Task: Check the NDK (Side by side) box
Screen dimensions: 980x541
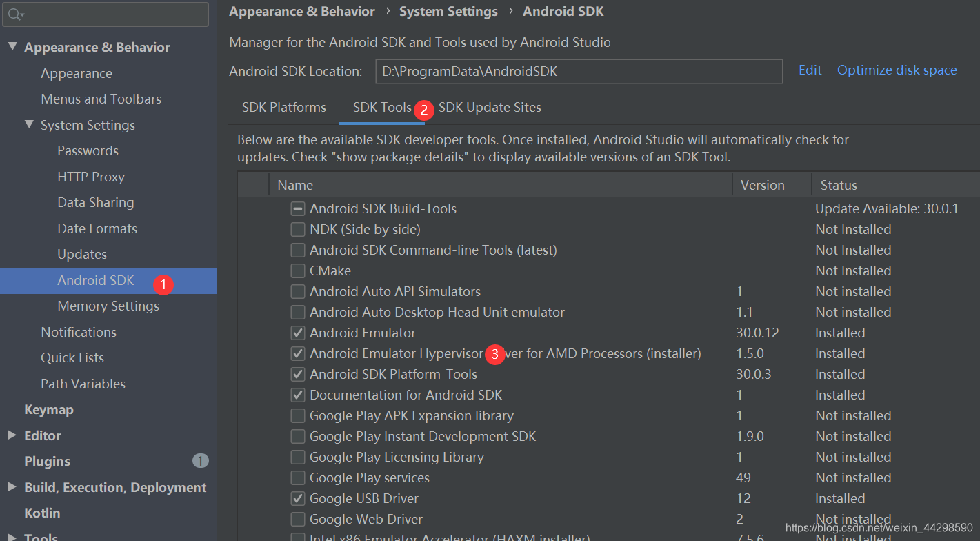Action: click(298, 229)
